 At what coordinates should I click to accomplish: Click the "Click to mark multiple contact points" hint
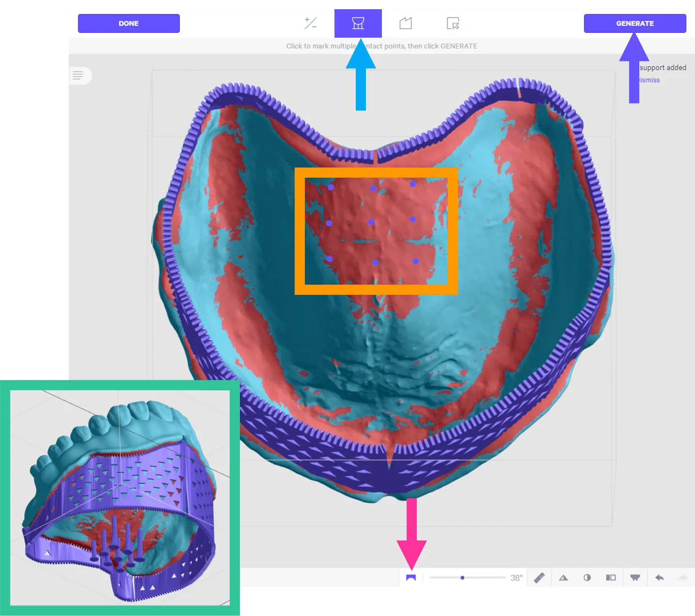382,46
